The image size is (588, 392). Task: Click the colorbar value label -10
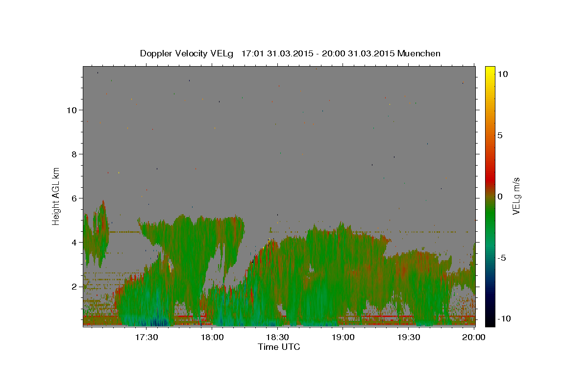tap(503, 318)
